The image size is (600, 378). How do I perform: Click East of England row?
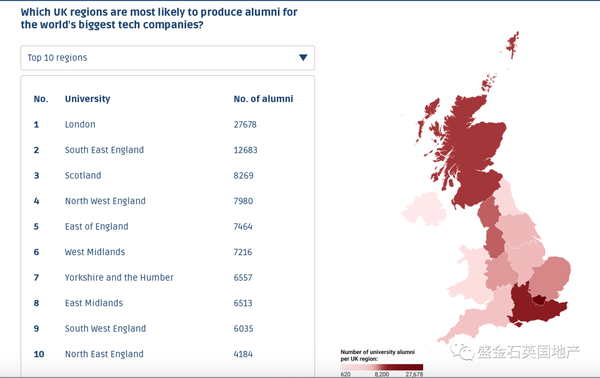click(168, 226)
